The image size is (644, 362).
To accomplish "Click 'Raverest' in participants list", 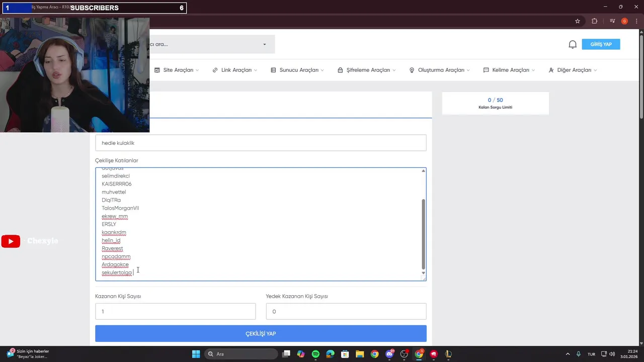I will coord(112,248).
